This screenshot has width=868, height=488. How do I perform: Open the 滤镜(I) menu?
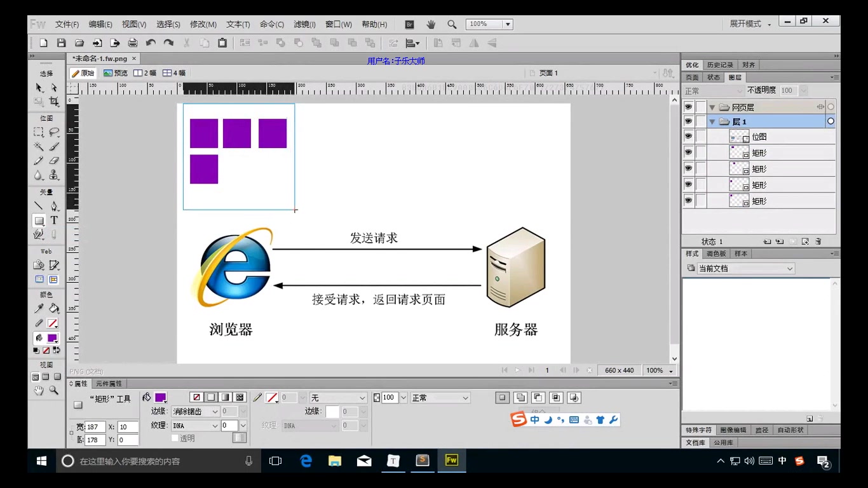point(304,24)
